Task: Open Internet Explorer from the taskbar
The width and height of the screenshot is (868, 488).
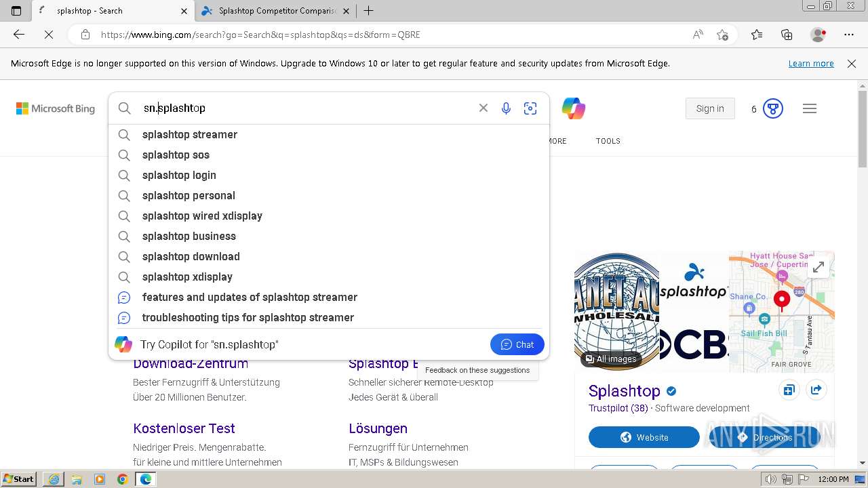Action: pyautogui.click(x=54, y=479)
